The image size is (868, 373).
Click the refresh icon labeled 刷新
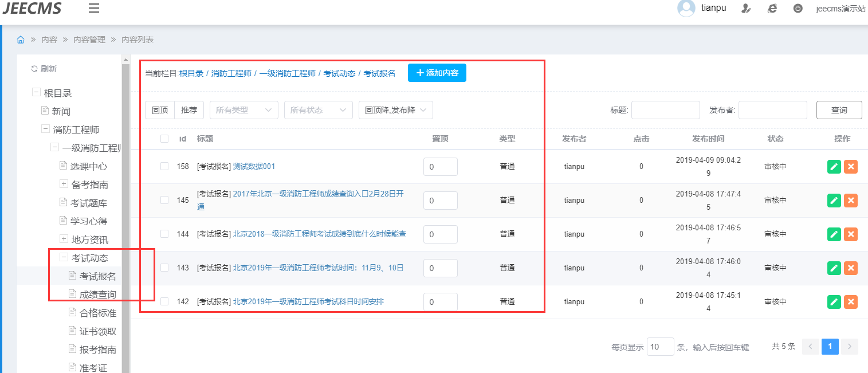[x=34, y=69]
